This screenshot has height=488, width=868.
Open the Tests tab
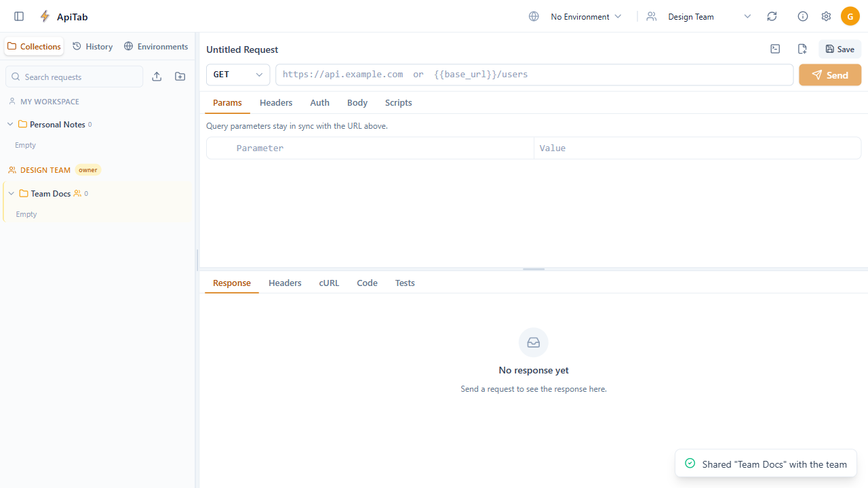[405, 283]
